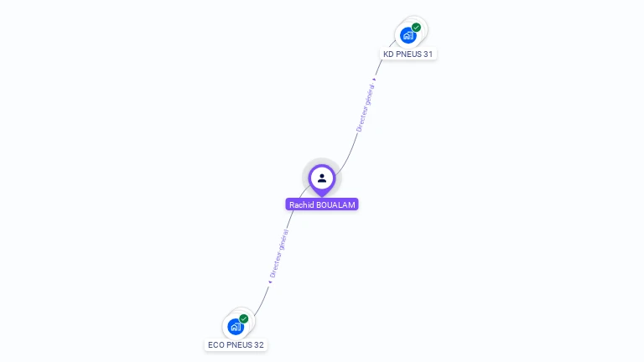Select 'Directeur général' label toward ECO PNEUS 32
This screenshot has height=362, width=644.
pos(279,254)
